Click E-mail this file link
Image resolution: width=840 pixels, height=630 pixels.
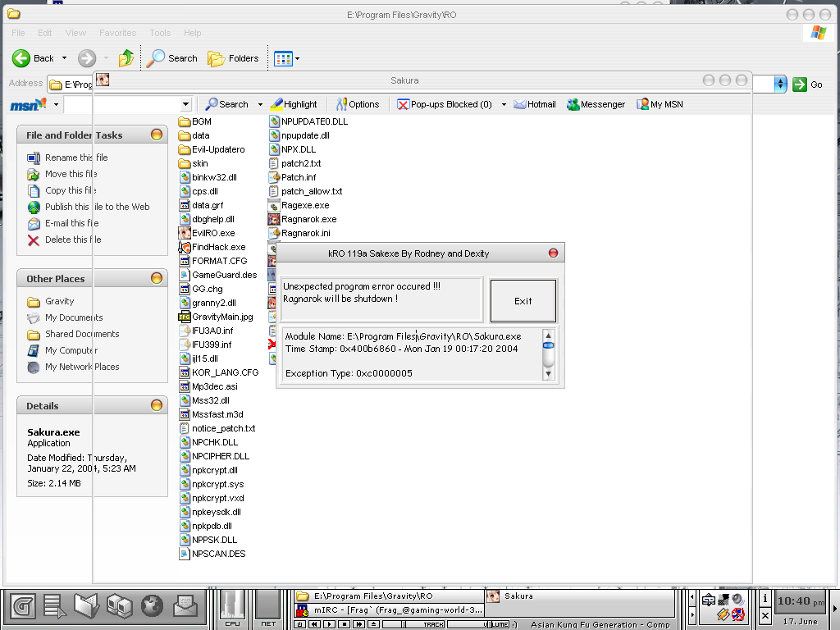(72, 223)
